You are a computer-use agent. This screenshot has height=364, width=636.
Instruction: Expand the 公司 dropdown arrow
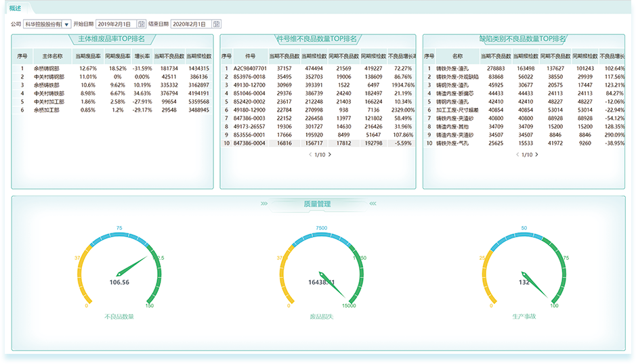(67, 24)
